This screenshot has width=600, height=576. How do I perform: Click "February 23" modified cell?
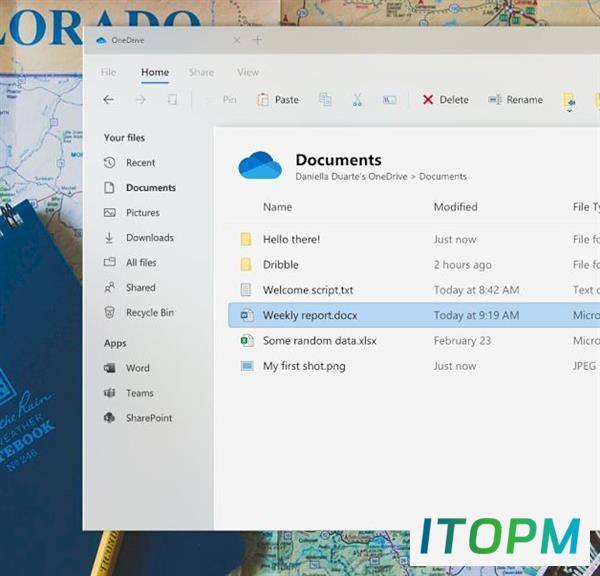tap(462, 341)
